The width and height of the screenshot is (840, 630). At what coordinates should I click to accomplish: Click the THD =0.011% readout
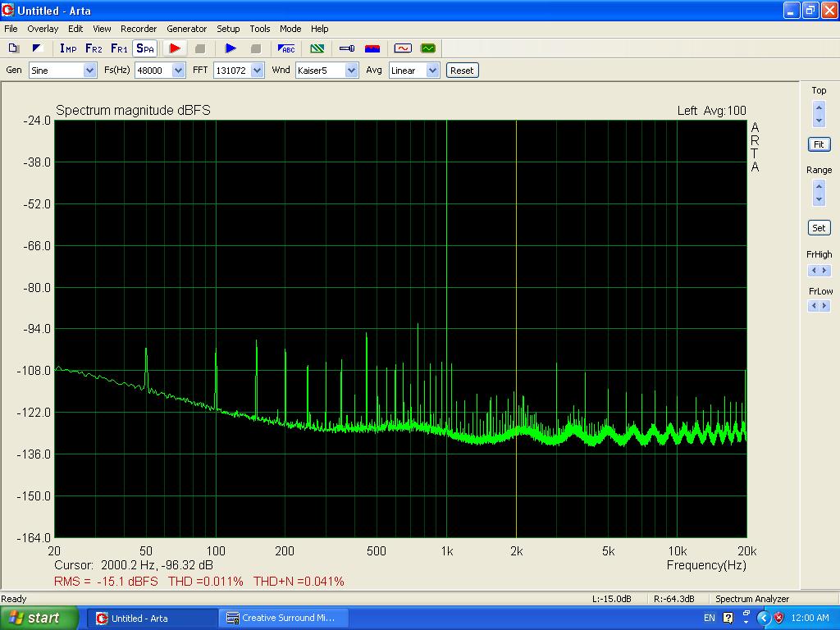click(206, 582)
